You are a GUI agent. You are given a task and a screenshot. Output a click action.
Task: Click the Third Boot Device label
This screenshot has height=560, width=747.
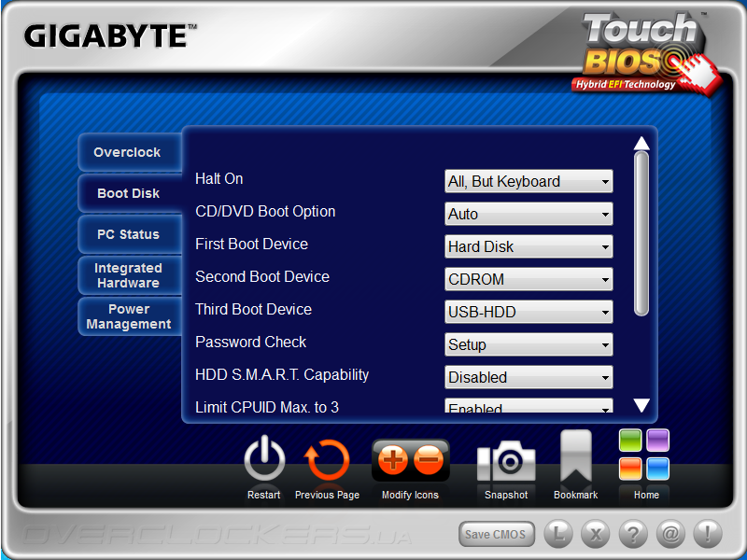coord(253,309)
